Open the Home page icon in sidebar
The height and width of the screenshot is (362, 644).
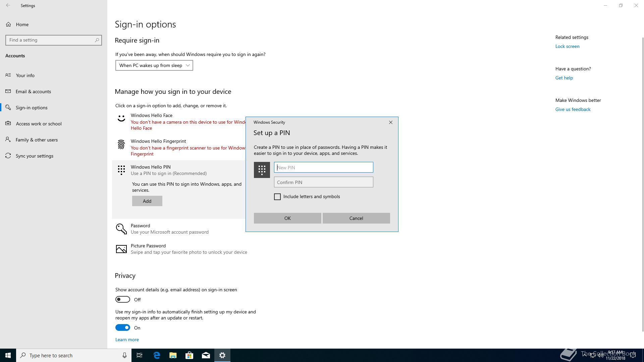tap(8, 24)
